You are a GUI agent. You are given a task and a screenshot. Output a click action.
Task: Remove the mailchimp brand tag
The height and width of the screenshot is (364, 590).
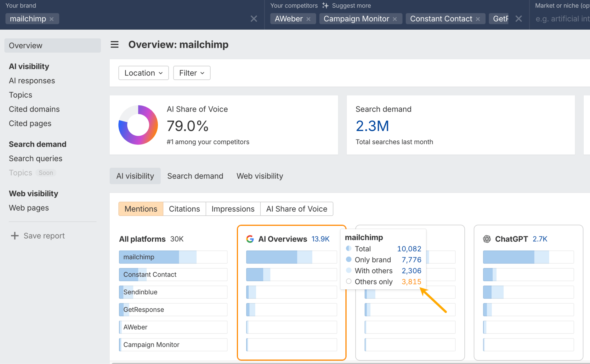click(52, 19)
